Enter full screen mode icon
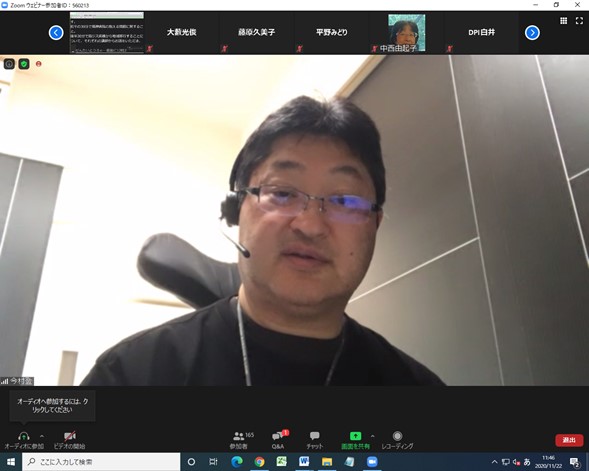This screenshot has height=471, width=589. tap(579, 21)
